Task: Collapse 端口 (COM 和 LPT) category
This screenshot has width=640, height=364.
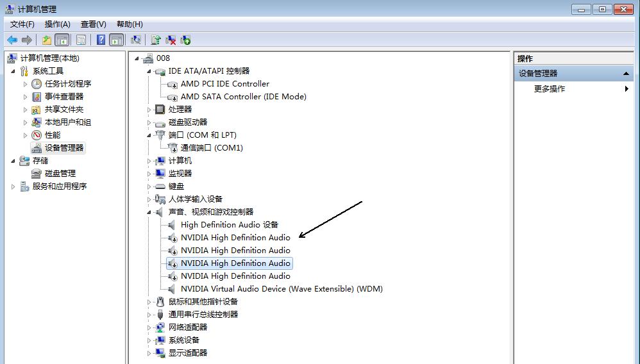Action: pos(149,135)
